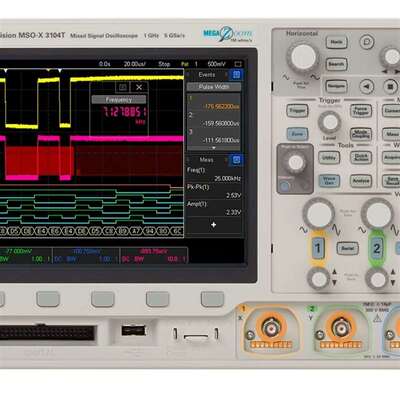
Task: Tap the dock icon in the Frequency popup
Action: [123, 87]
